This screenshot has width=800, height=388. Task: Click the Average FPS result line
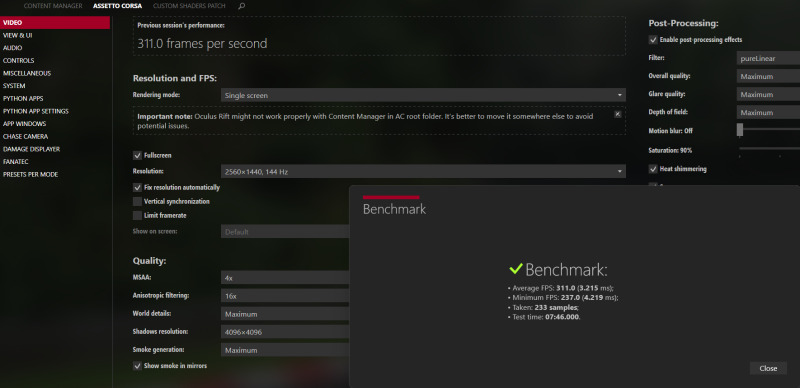pyautogui.click(x=561, y=288)
